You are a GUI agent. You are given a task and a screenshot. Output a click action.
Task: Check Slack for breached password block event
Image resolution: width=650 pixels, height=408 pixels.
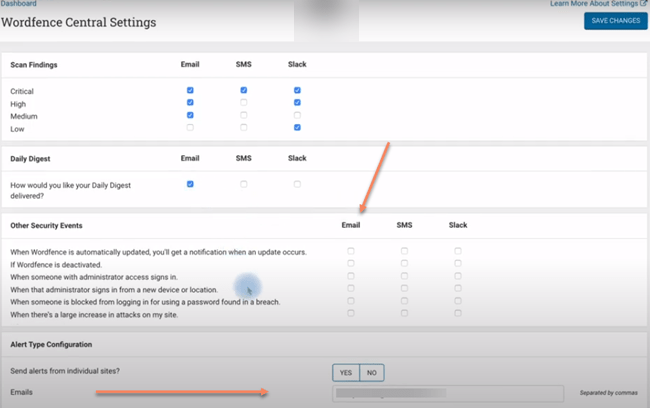pyautogui.click(x=458, y=301)
